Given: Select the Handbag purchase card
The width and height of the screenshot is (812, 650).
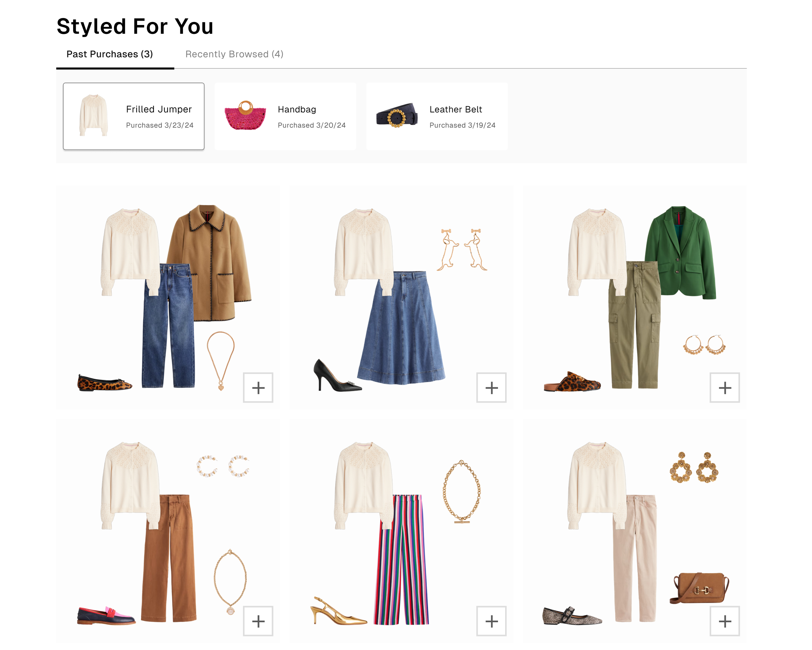Looking at the screenshot, I should (x=285, y=116).
